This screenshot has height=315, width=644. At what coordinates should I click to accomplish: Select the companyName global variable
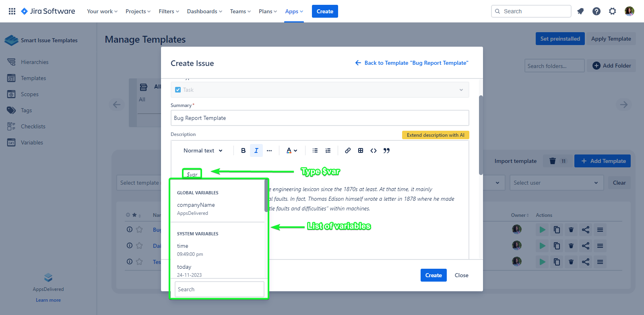[x=196, y=208]
